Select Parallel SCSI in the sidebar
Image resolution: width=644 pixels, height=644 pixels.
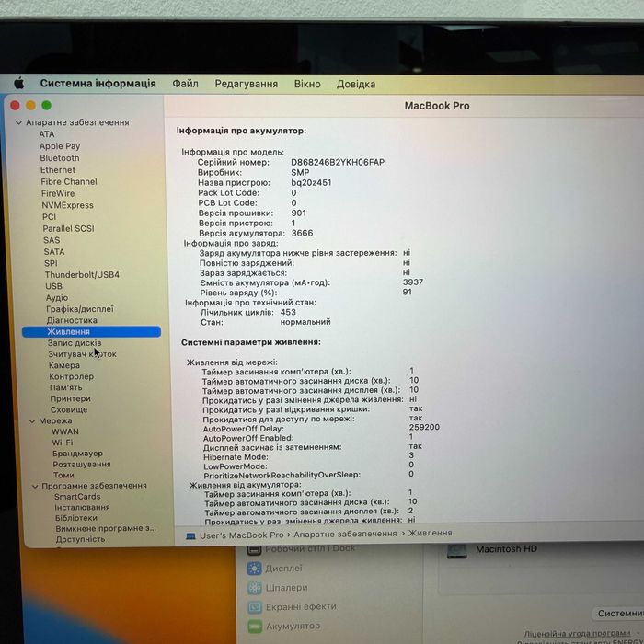pos(68,229)
